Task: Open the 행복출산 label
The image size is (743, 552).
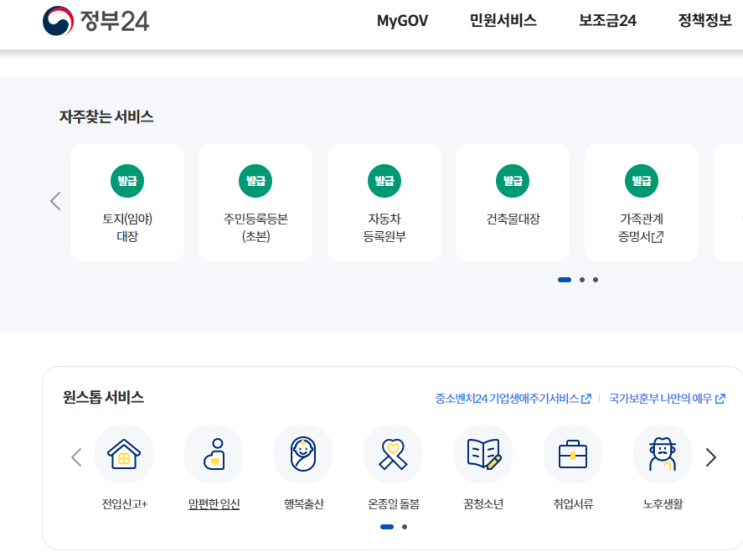Action: [x=303, y=504]
